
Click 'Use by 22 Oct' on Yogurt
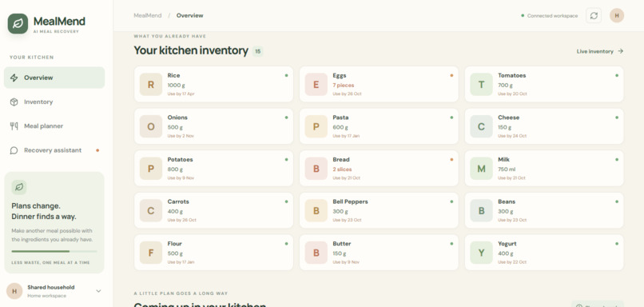pos(512,262)
